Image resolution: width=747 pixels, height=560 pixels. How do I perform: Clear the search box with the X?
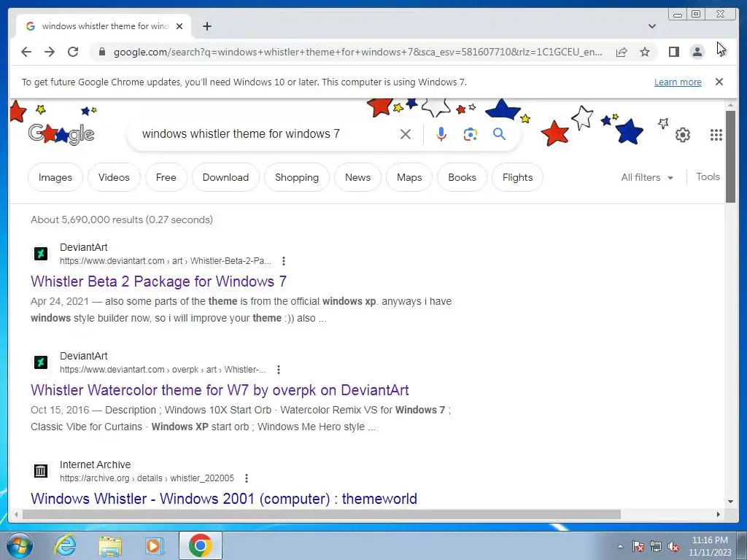tap(406, 134)
